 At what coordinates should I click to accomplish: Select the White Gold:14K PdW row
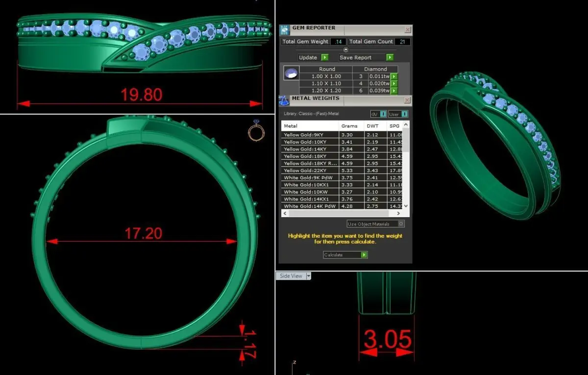point(342,206)
